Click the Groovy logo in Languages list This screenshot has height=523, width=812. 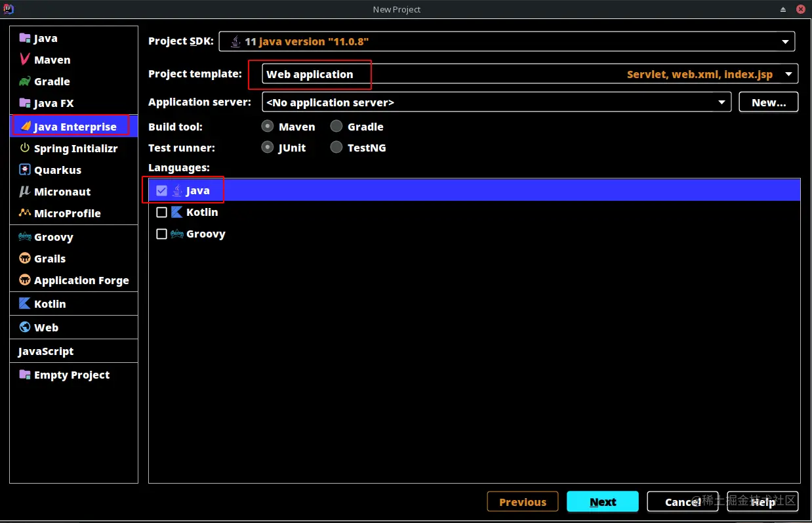pos(177,234)
